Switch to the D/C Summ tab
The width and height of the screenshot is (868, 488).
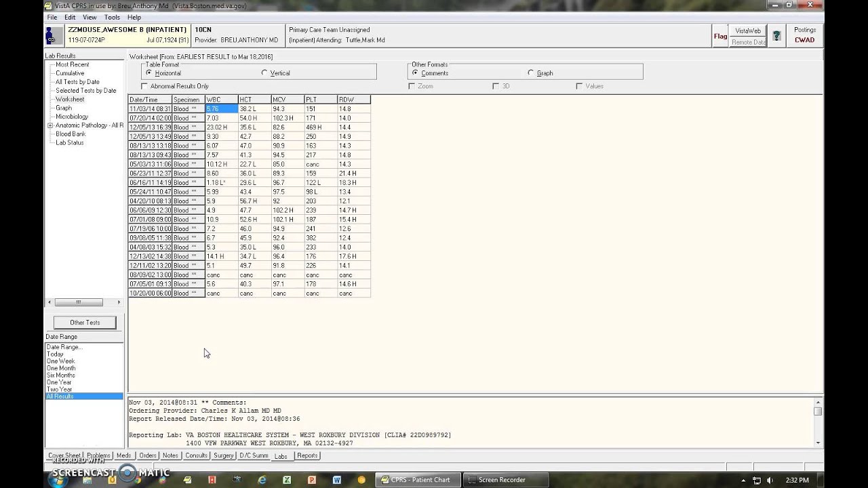tap(254, 455)
